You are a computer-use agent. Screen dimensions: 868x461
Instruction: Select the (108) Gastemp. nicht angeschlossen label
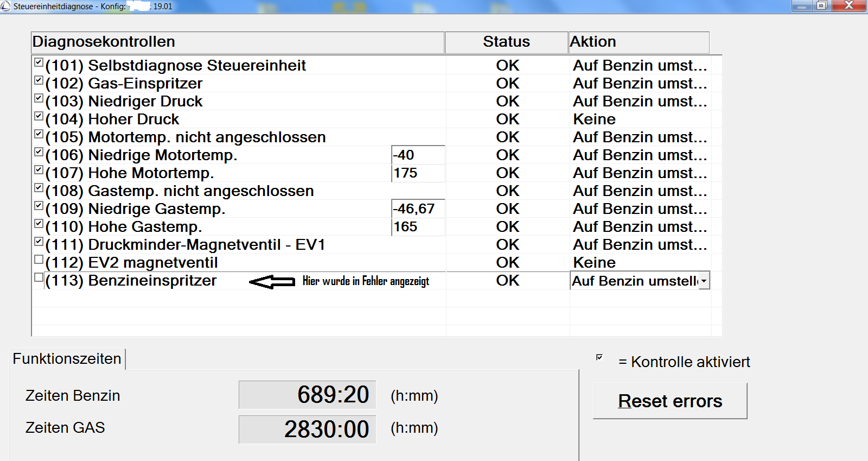180,191
